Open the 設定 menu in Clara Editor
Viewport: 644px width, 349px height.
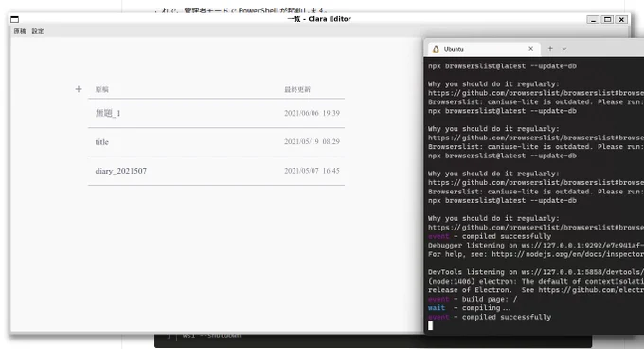pos(37,31)
